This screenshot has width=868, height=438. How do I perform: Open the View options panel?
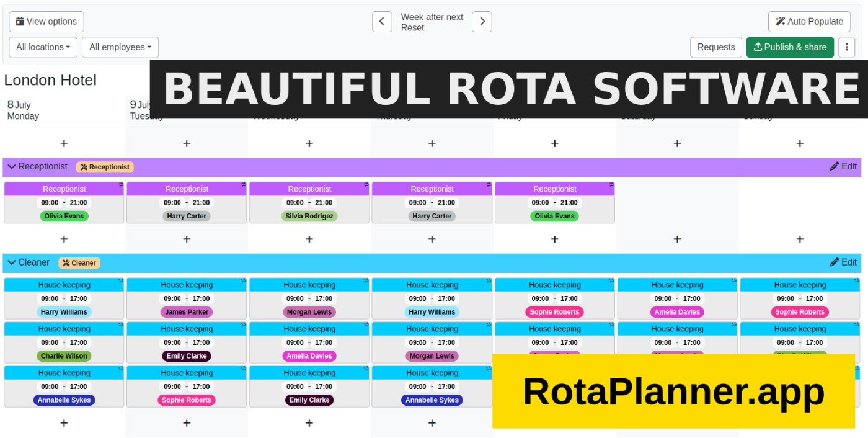46,21
